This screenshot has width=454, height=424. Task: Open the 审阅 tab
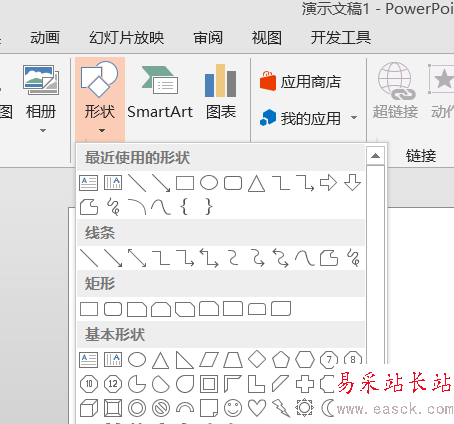208,38
